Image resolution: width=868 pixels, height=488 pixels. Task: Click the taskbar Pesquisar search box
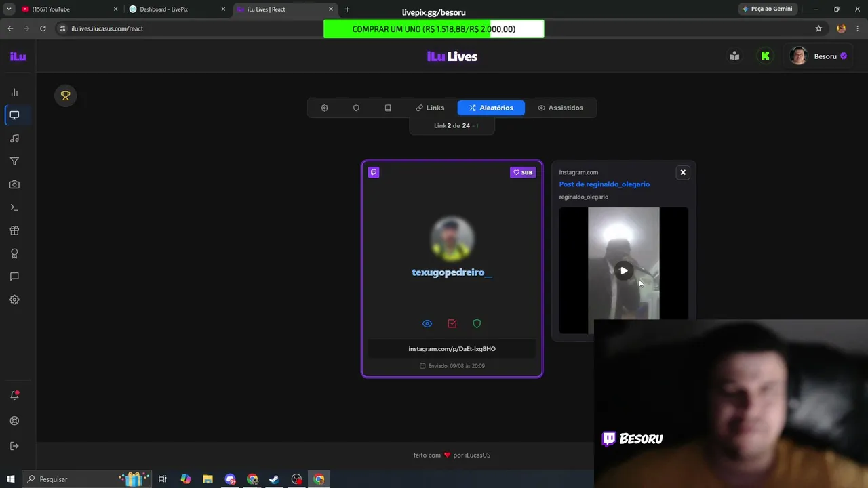(87, 479)
